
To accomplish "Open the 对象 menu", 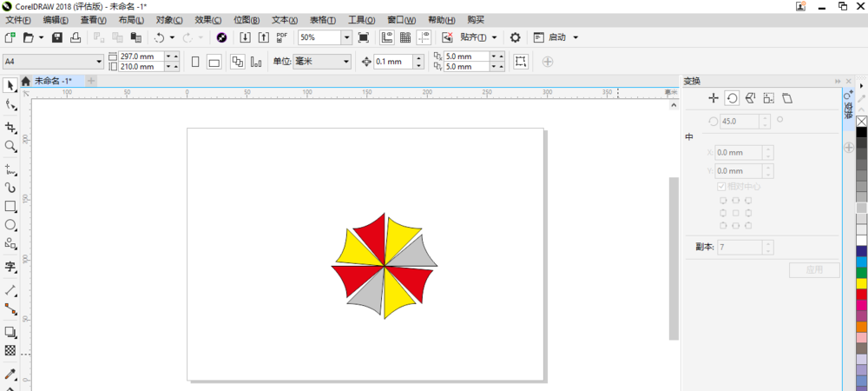I will [169, 20].
